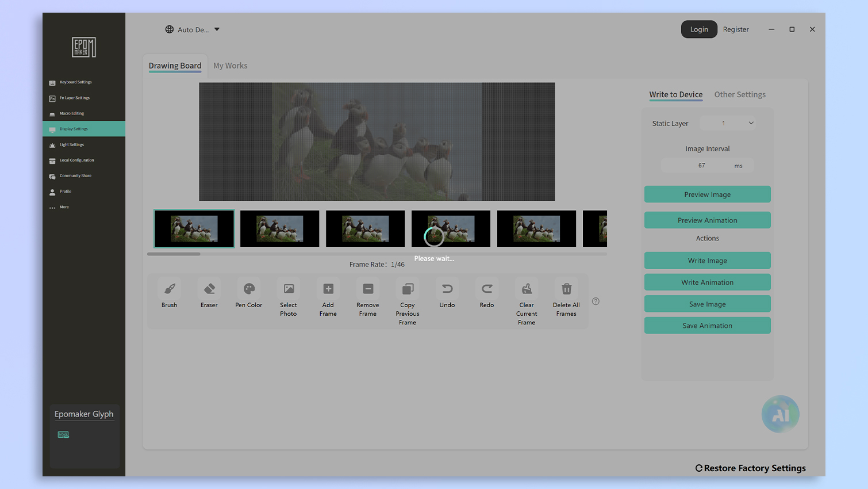Image resolution: width=868 pixels, height=489 pixels.
Task: Select the second frame thumbnail
Action: tap(279, 228)
